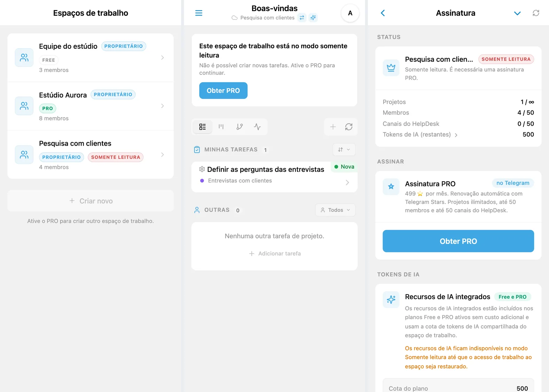This screenshot has width=549, height=392.
Task: Open the sort order dropdown for Minhas Tarefas
Action: (344, 149)
